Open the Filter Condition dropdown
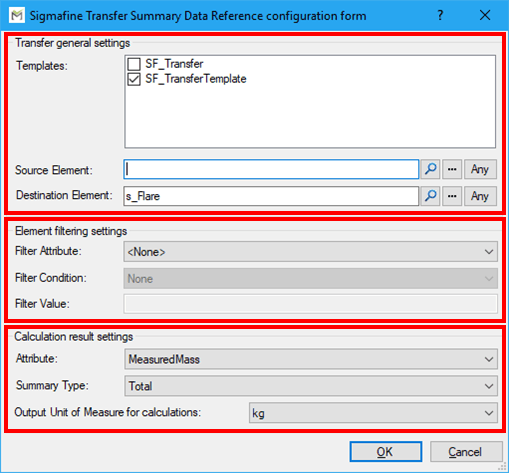 tap(311, 278)
